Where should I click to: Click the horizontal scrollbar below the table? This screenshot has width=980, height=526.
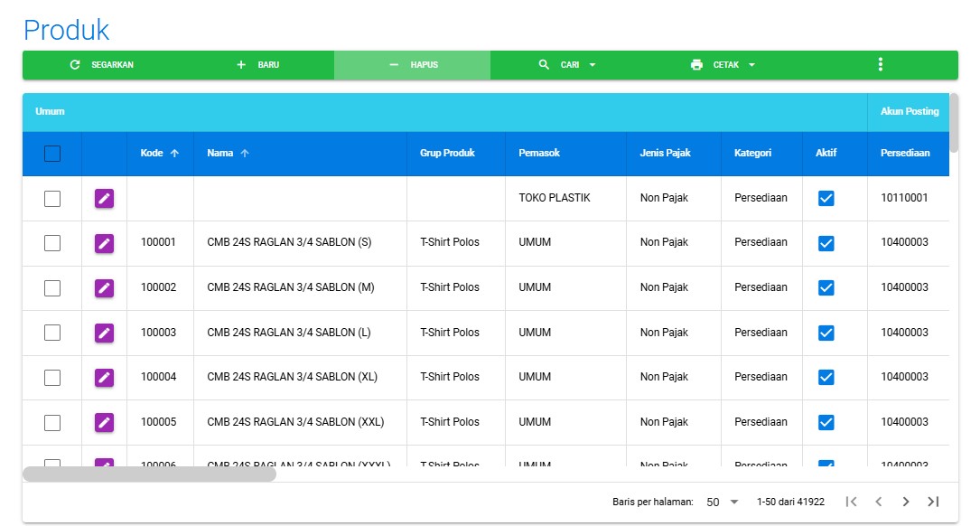tap(149, 474)
